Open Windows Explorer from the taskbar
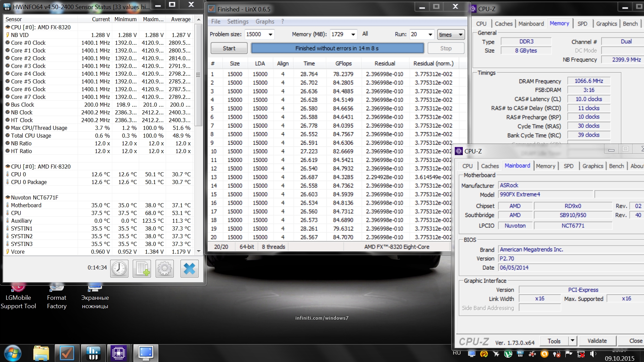 (x=41, y=353)
